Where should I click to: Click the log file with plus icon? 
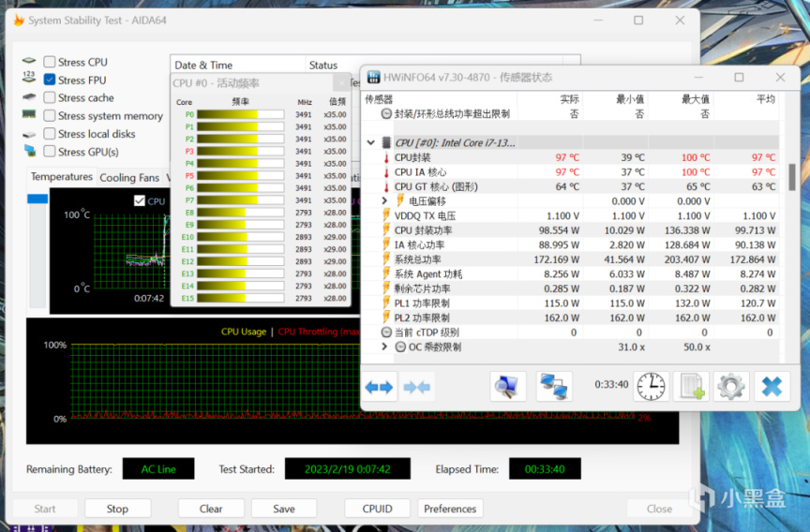click(691, 387)
